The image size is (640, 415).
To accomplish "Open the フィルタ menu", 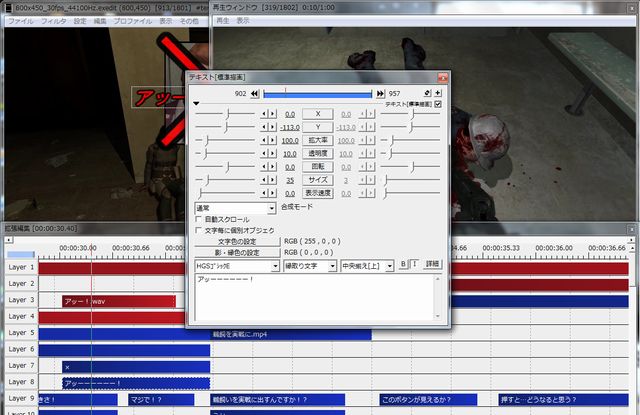I will point(53,21).
